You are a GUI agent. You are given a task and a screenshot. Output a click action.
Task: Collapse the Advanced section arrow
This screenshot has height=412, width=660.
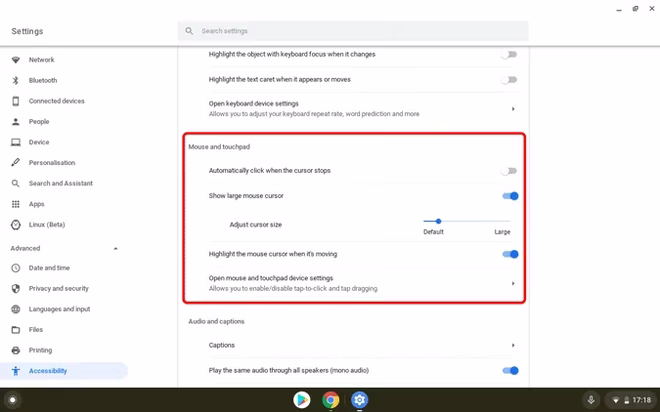pos(116,249)
